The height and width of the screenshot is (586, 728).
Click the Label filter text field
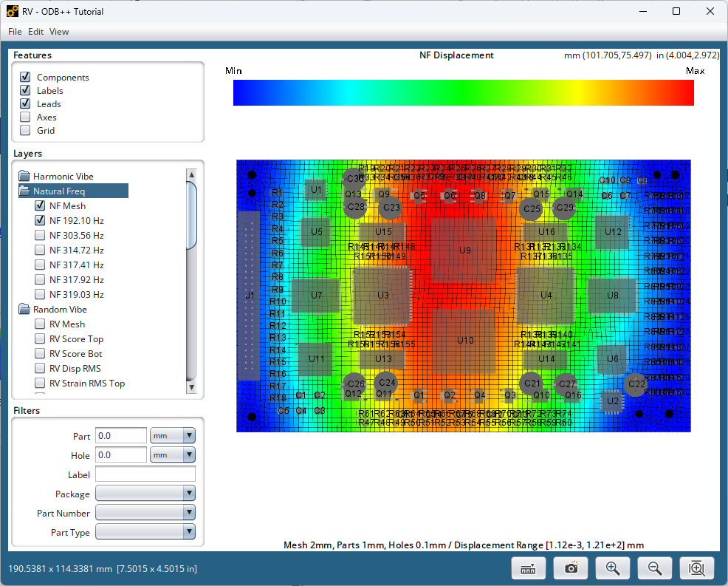[x=145, y=474]
